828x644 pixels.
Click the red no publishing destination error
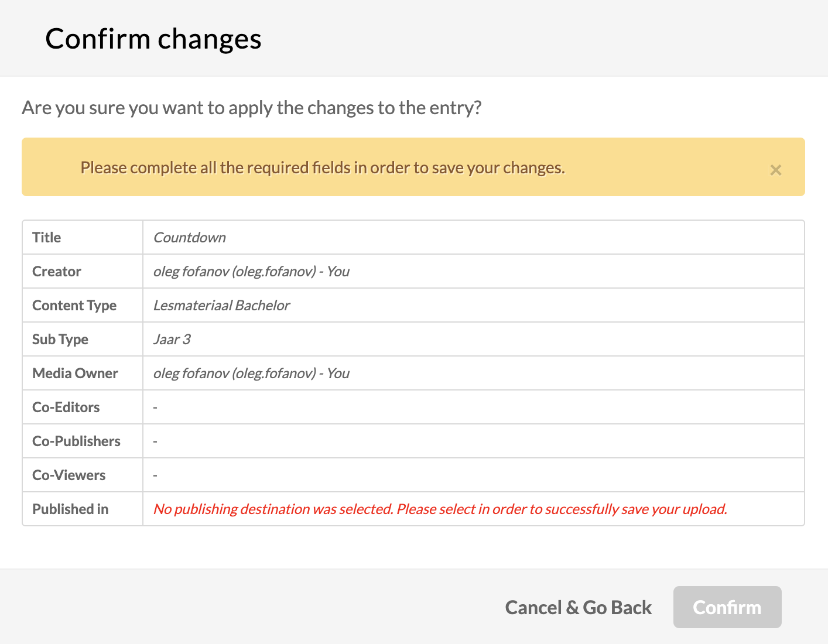click(440, 509)
